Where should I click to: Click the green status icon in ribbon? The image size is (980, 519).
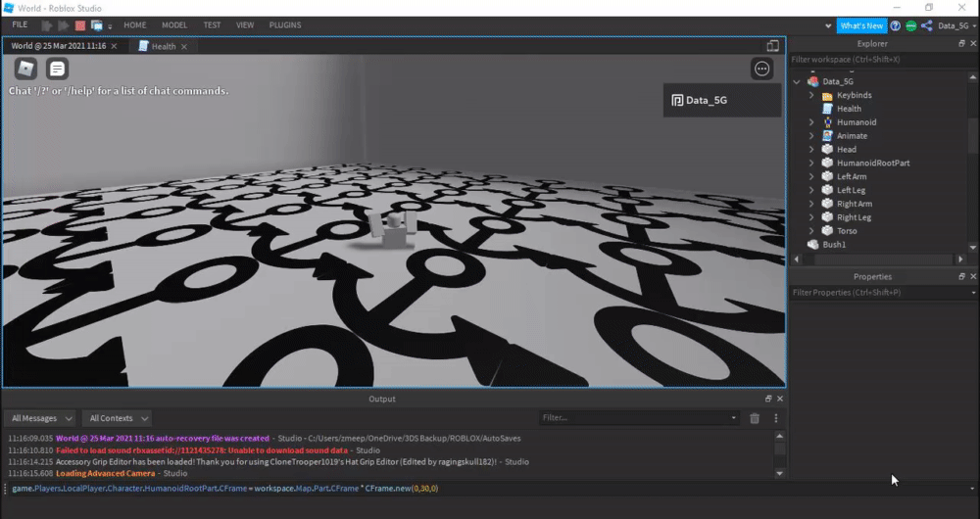coord(911,25)
